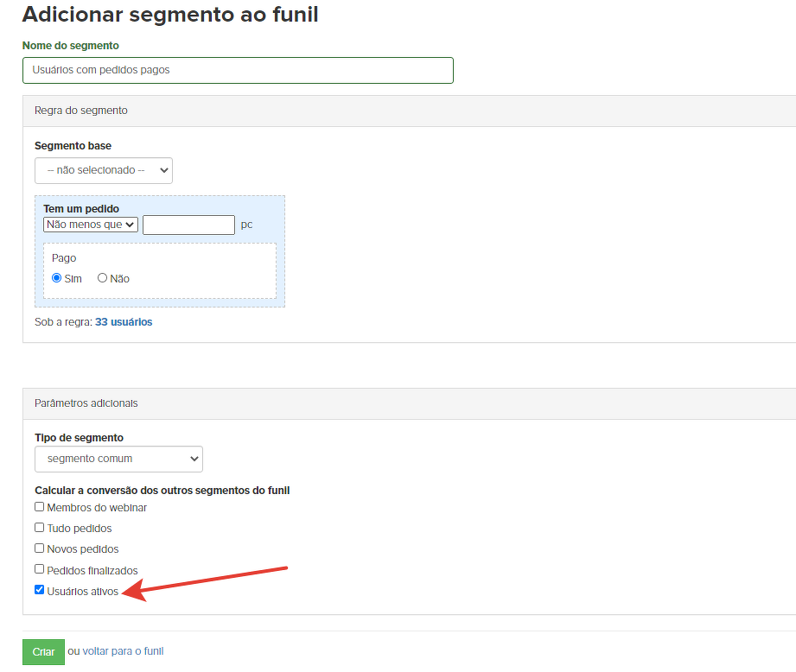Image resolution: width=796 pixels, height=672 pixels.
Task: Click the Nome do segmento text field
Action: (238, 70)
